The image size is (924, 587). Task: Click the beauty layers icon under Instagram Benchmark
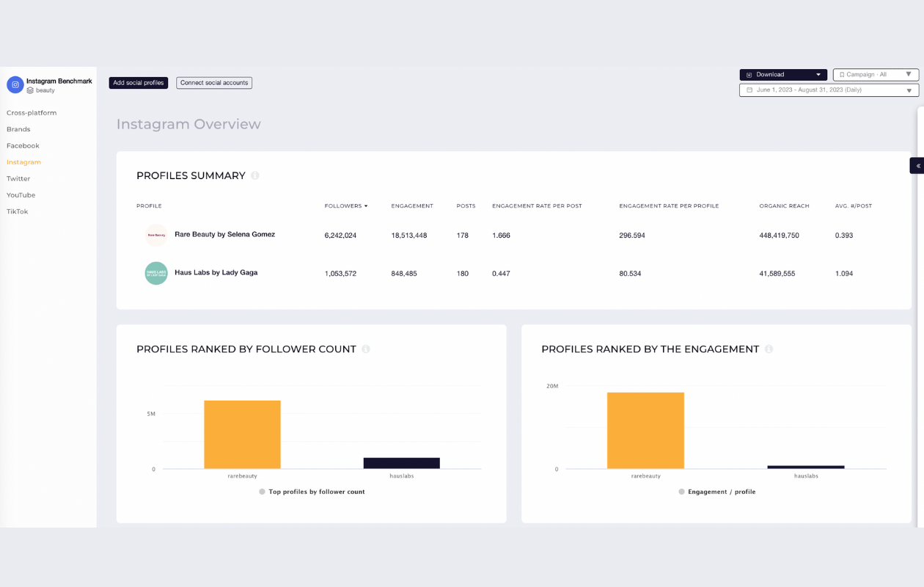[30, 90]
